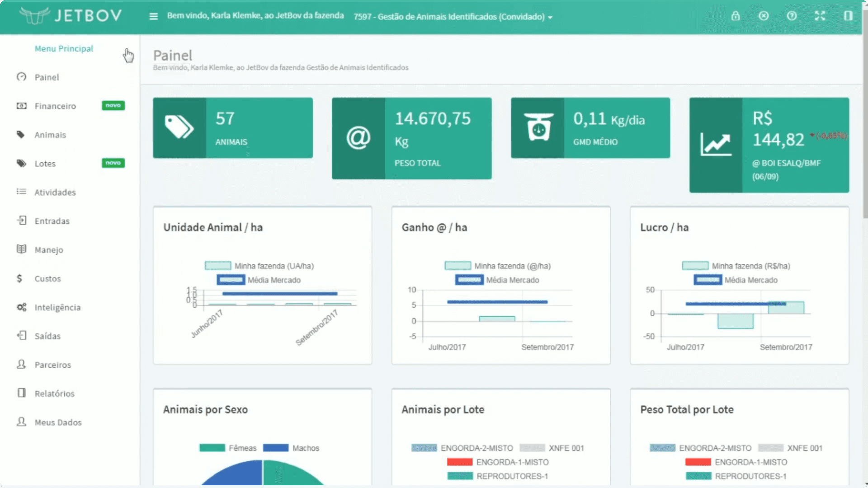Viewport: 868px width, 488px height.
Task: Click the Meus Dados user icon
Action: [x=21, y=422]
